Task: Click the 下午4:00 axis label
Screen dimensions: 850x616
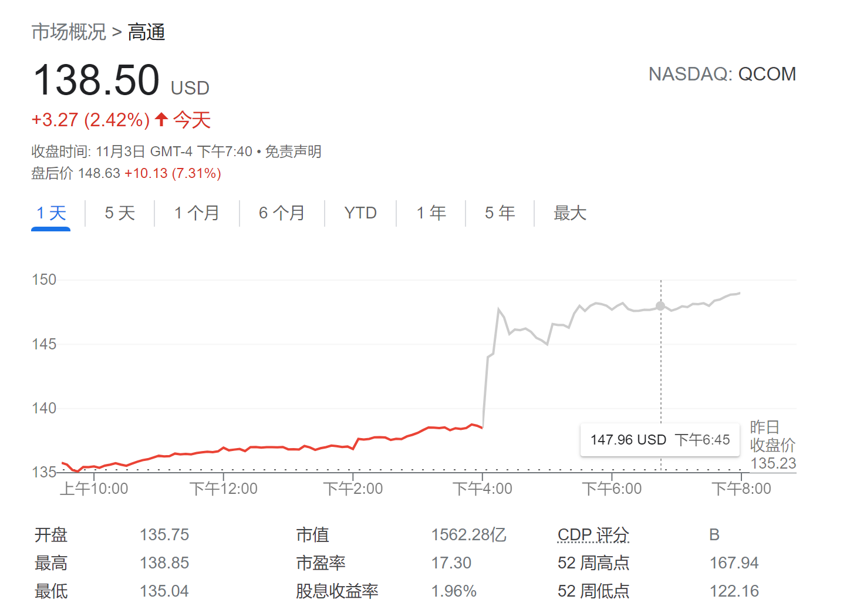Action: click(482, 489)
